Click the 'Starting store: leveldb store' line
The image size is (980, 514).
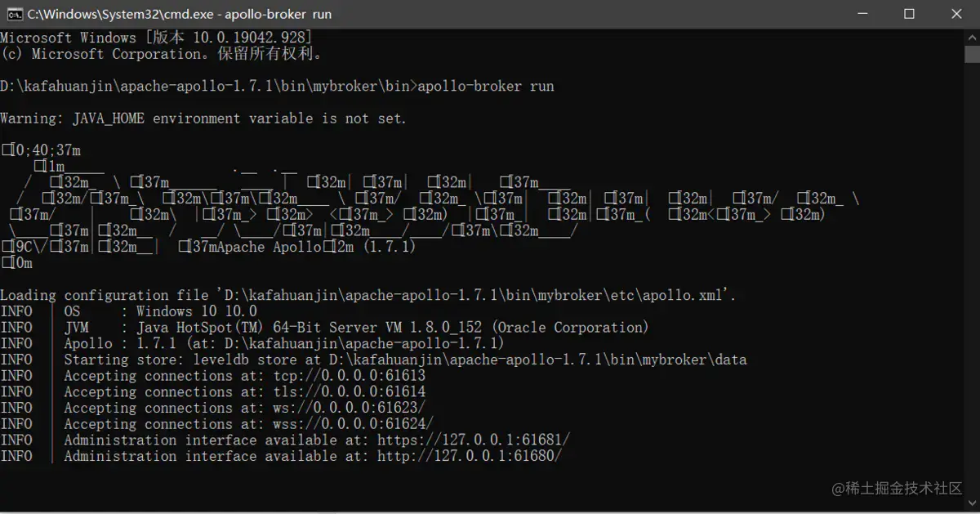click(405, 360)
